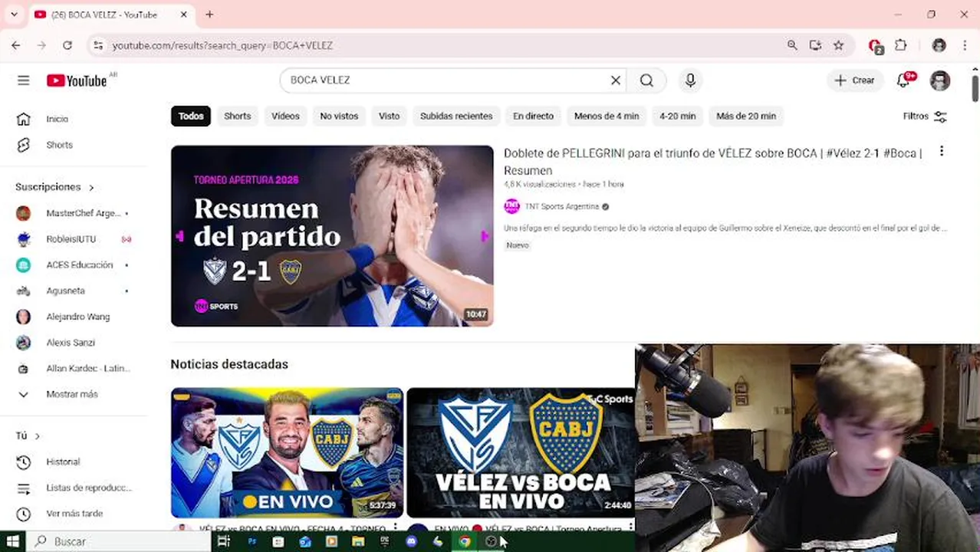
Task: Select the Vídeos filter chip
Action: pos(285,116)
